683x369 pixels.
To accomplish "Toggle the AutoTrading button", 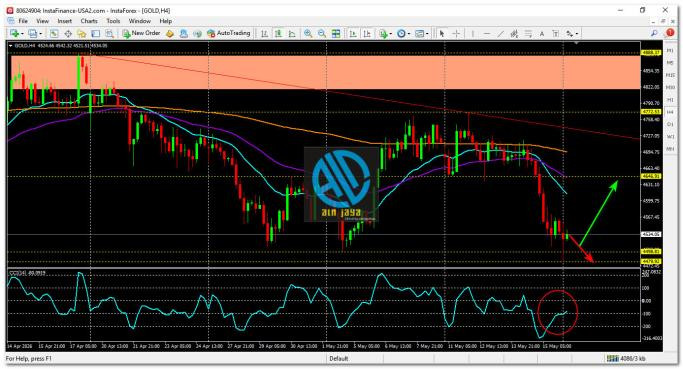I will click(x=228, y=34).
